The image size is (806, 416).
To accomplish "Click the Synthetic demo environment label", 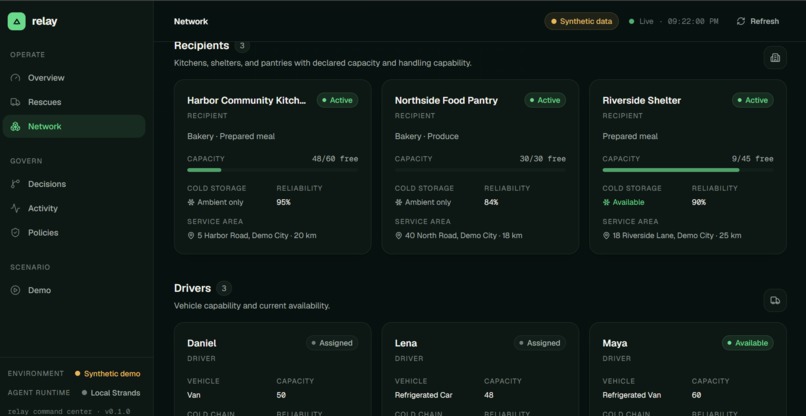I will point(112,374).
